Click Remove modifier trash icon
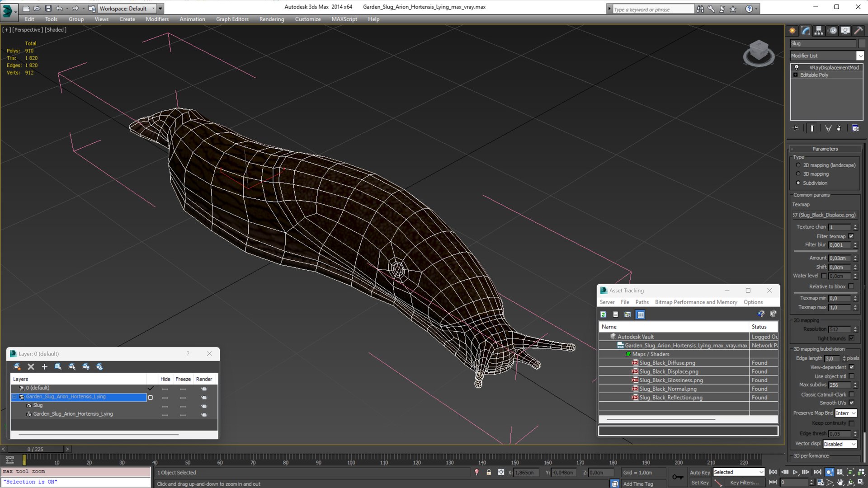Screen dimensions: 868x488 coord(839,128)
